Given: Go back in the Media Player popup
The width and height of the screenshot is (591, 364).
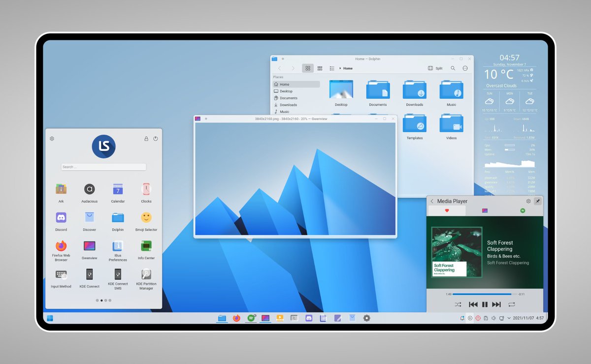Looking at the screenshot, I should 432,201.
